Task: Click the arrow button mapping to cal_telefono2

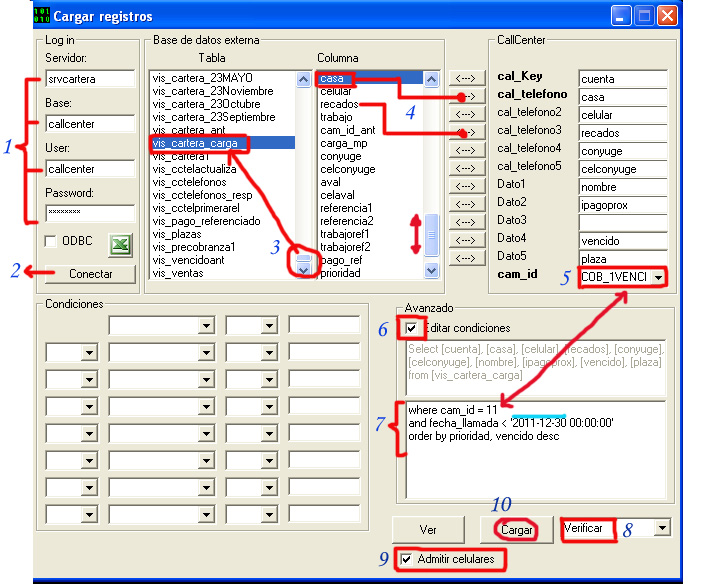Action: (466, 114)
